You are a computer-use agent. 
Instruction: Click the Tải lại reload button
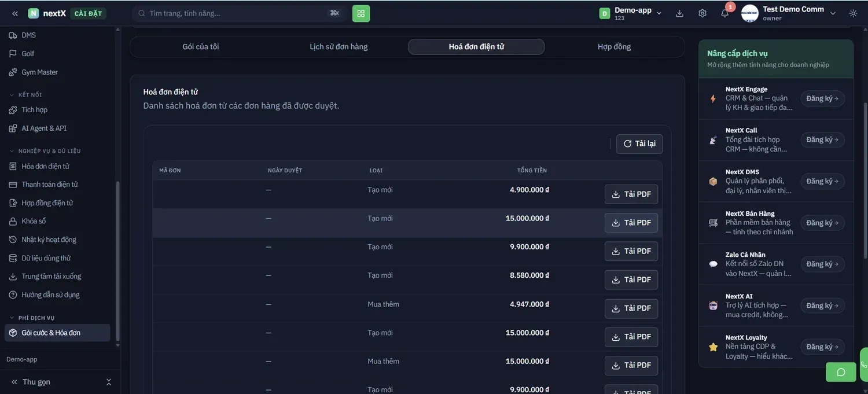point(639,144)
